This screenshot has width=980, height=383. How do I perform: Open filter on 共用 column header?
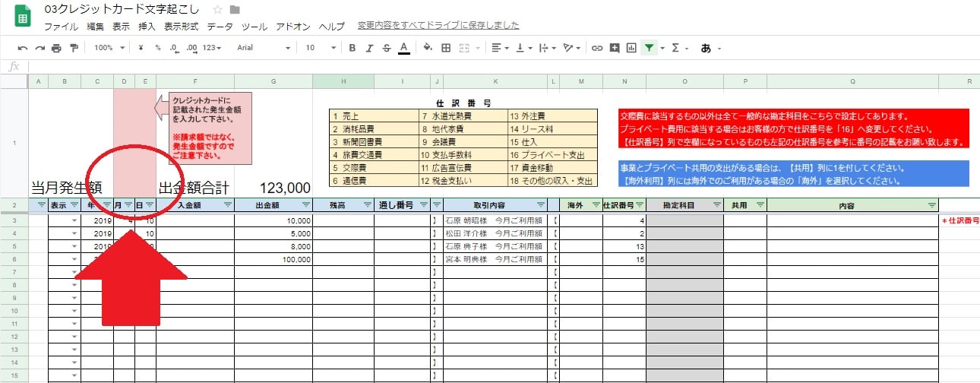coord(760,204)
